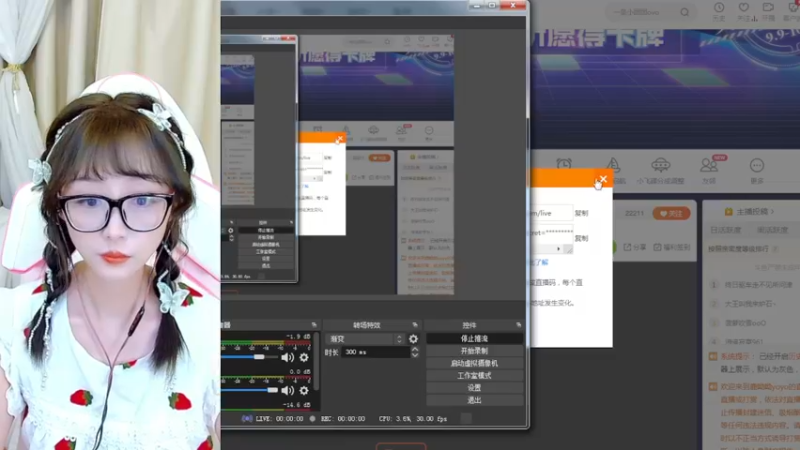Open the 渐变 transition dropdown
The width and height of the screenshot is (800, 450).
(365, 339)
